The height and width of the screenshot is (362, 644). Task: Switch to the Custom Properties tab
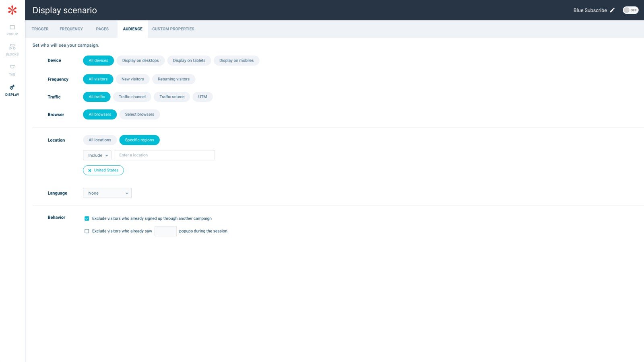point(173,29)
